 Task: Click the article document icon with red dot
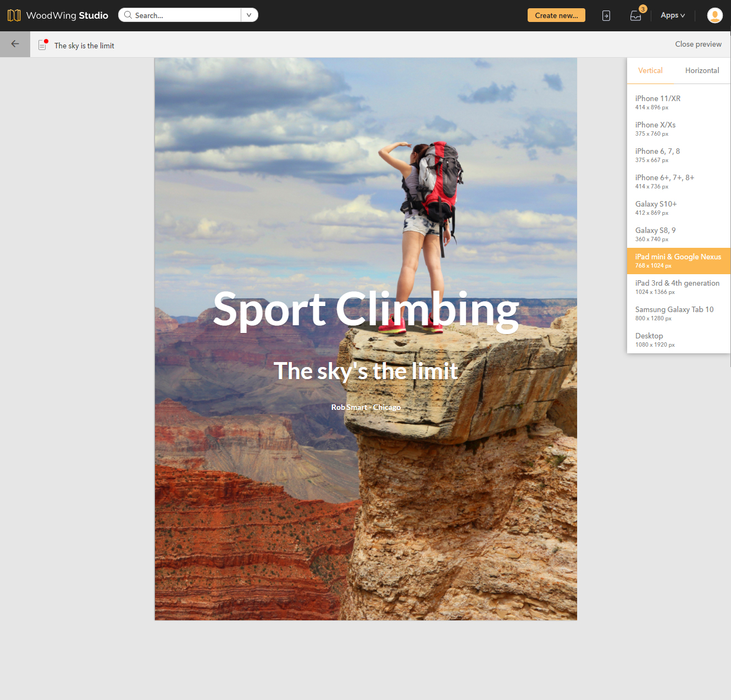42,45
